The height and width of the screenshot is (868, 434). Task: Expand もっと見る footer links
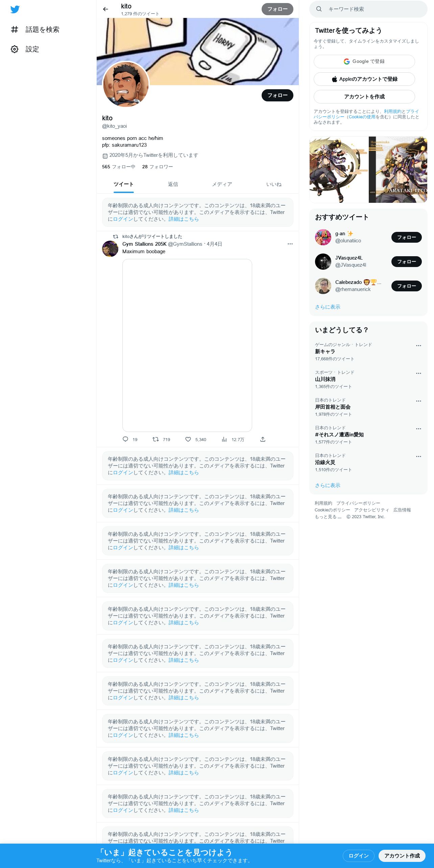coord(328,516)
